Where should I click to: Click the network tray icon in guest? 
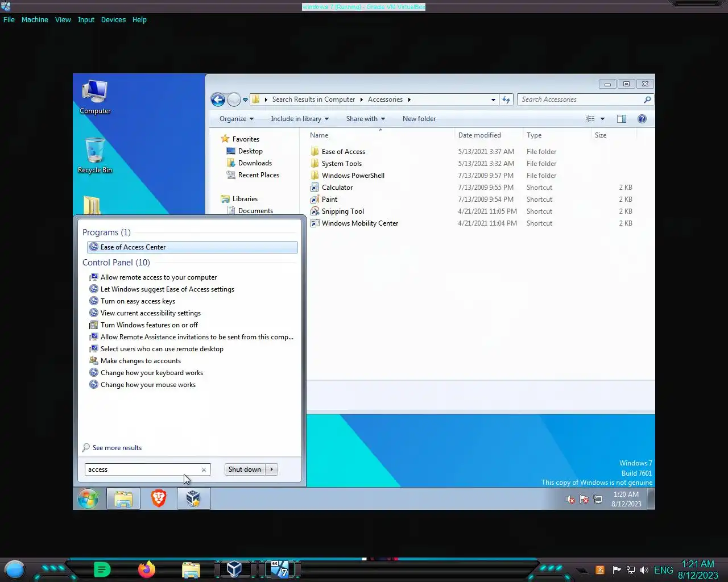pyautogui.click(x=598, y=500)
